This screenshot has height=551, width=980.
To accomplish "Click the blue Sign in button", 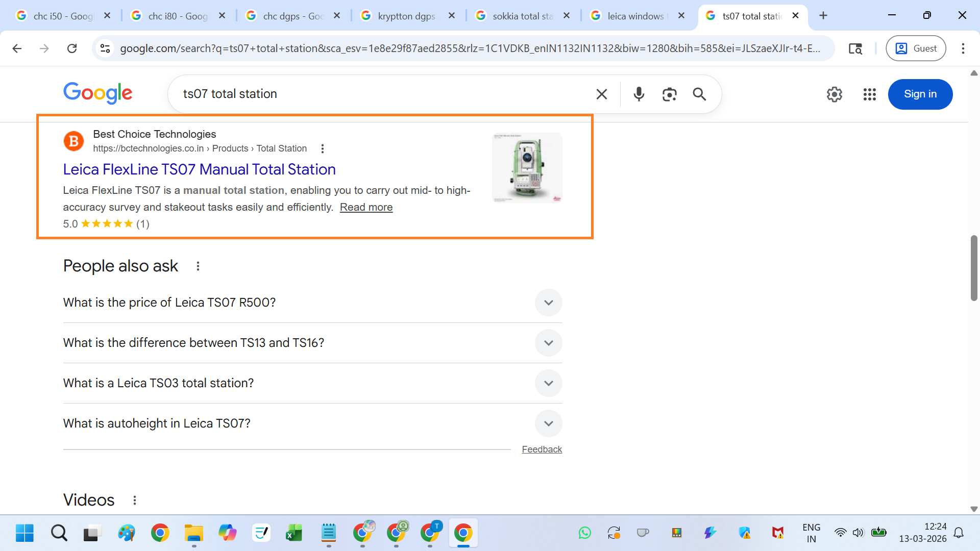I will [x=920, y=94].
